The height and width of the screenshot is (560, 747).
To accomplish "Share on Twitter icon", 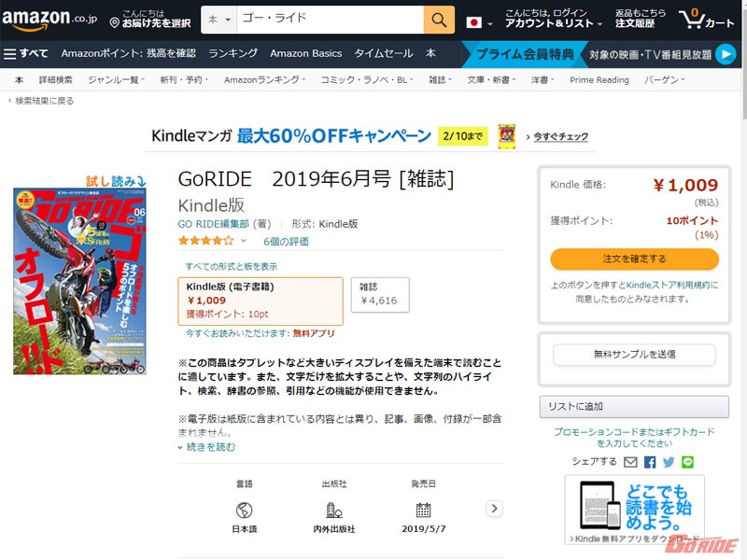I will 669,462.
